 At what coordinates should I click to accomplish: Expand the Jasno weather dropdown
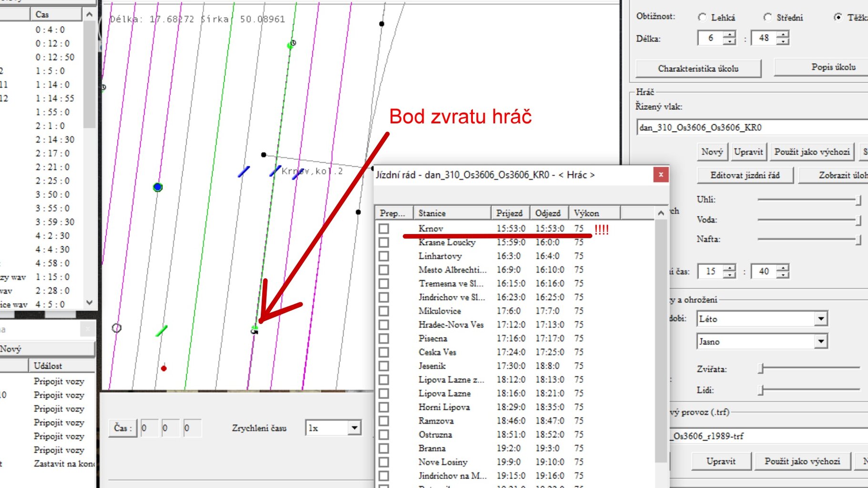tap(820, 341)
